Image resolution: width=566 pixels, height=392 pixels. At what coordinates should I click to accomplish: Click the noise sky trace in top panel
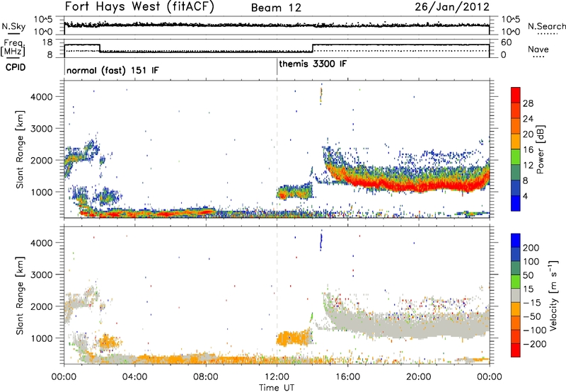[x=277, y=25]
